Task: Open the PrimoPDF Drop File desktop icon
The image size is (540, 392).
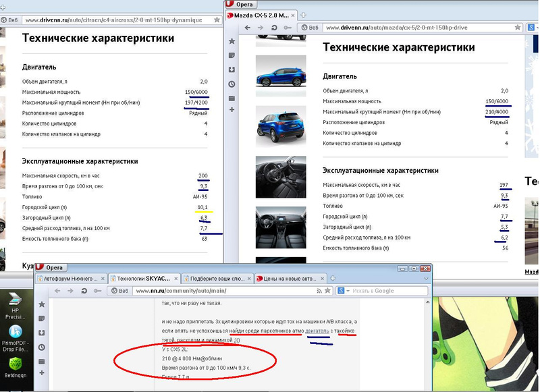Action: (x=15, y=338)
